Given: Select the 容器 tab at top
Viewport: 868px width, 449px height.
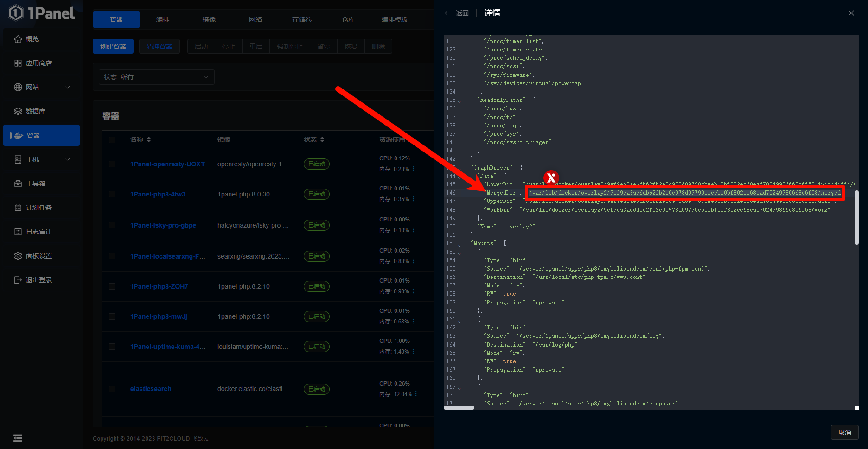Looking at the screenshot, I should tap(116, 19).
